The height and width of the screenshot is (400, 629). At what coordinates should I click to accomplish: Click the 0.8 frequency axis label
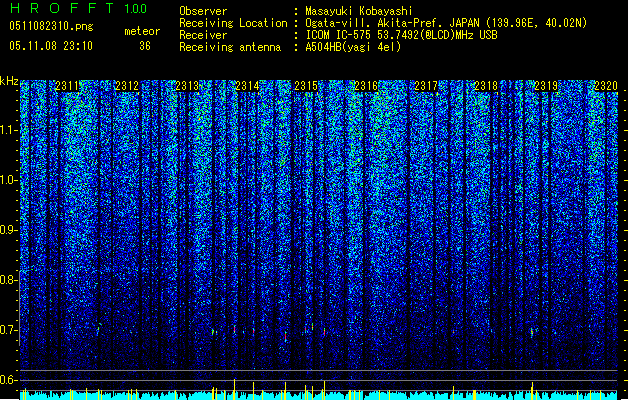(x=9, y=280)
